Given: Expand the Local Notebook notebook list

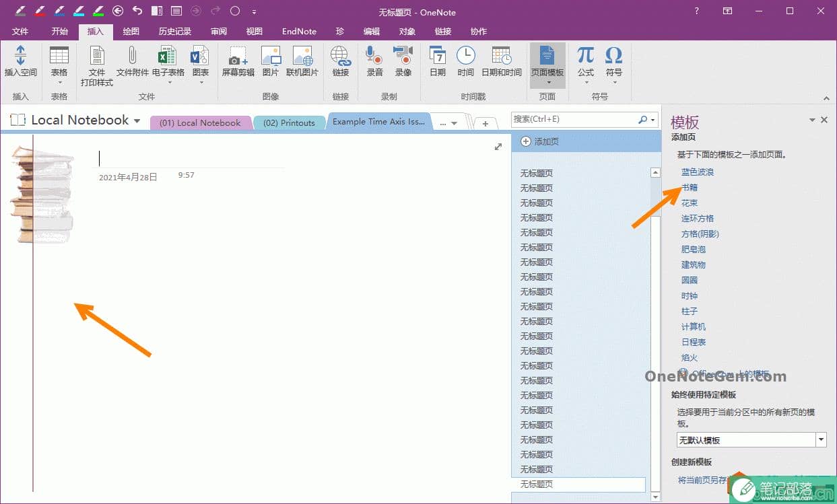Looking at the screenshot, I should pyautogui.click(x=137, y=121).
